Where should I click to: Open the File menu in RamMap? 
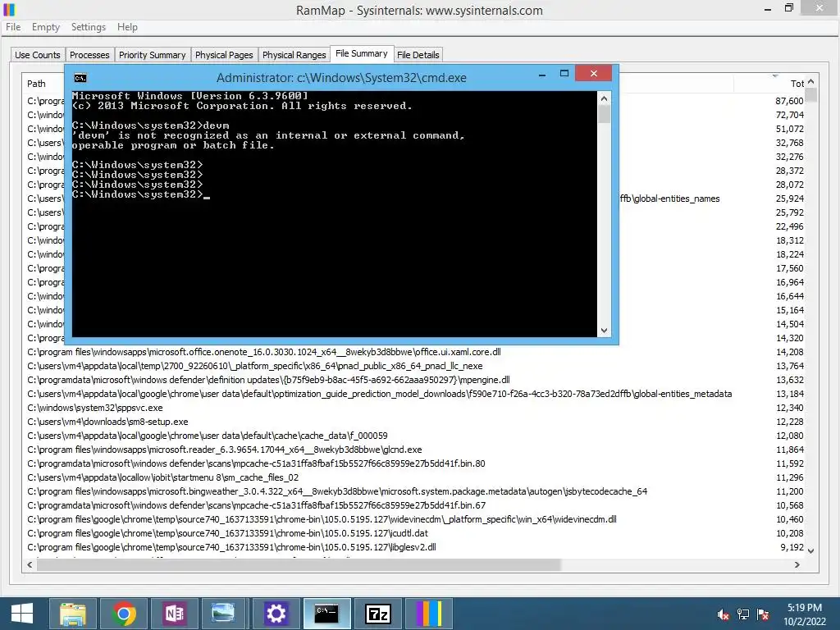pyautogui.click(x=13, y=27)
